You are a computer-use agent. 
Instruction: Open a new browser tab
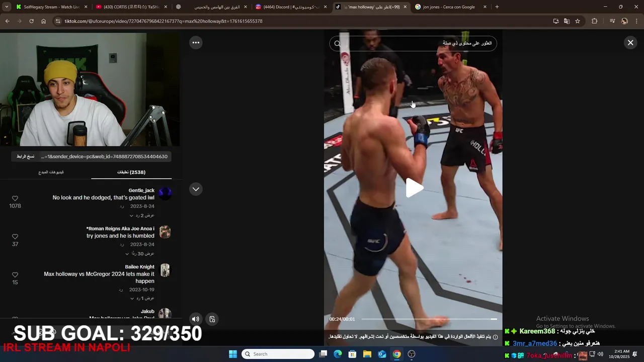[x=497, y=7]
